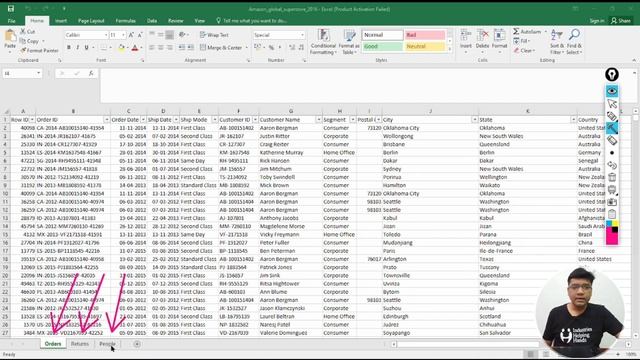Open the File menu
Viewport: 640px width, 360px height.
tap(11, 21)
